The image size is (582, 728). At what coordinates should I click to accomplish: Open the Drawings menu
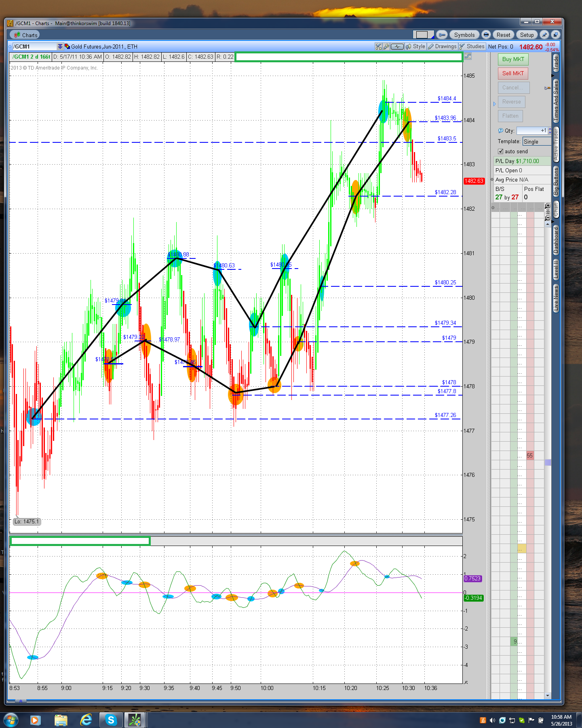(x=443, y=47)
